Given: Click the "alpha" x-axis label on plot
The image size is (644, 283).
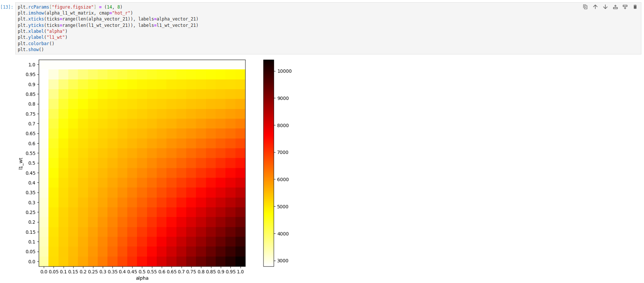Looking at the screenshot, I should (x=142, y=278).
